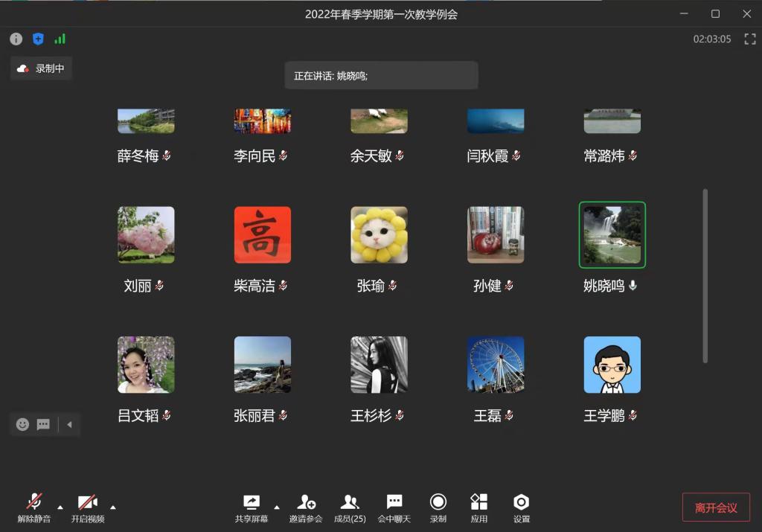The image size is (762, 532).
Task: Click 共享屏幕 share screen button
Action: coord(252,507)
